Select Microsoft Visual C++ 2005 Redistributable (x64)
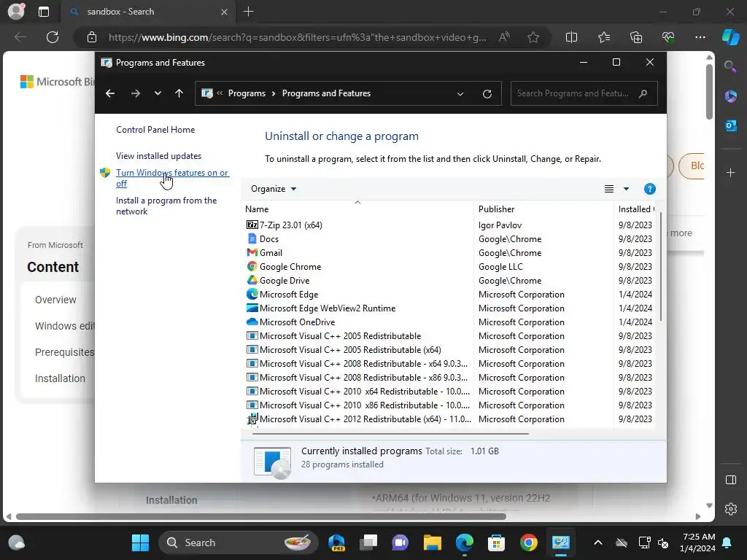The image size is (747, 560). coord(350,350)
